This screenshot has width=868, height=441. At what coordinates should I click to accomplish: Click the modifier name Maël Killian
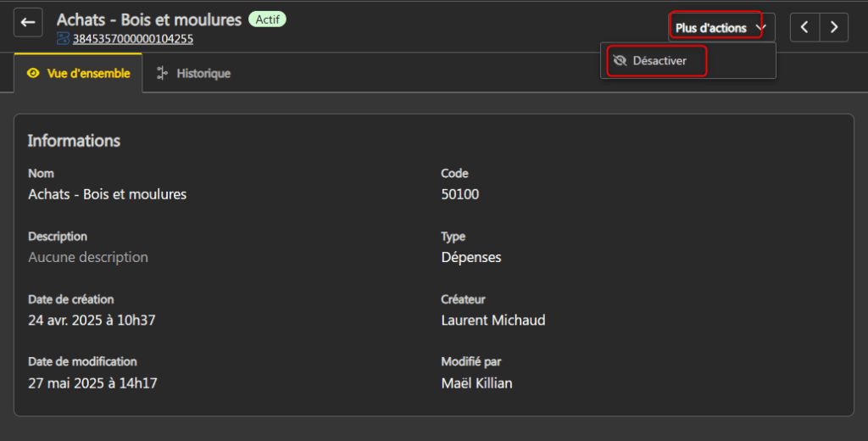[x=476, y=383]
